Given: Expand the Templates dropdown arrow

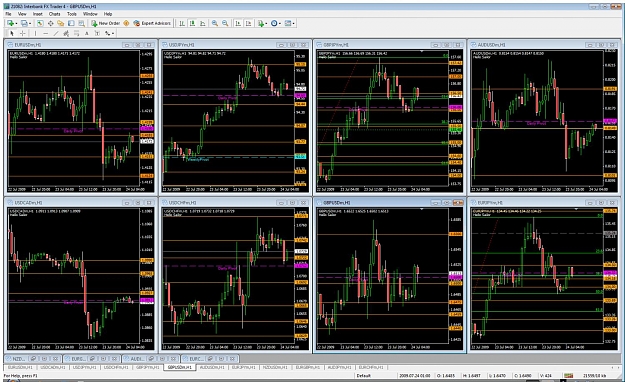Looking at the screenshot, I should click(x=293, y=24).
